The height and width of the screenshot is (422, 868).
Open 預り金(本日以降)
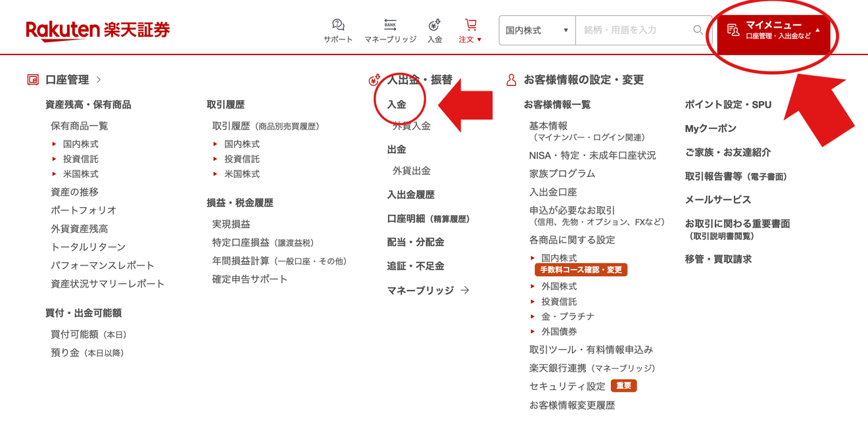tap(87, 353)
